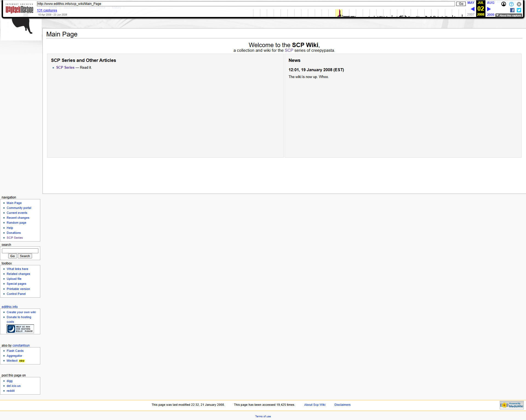Open Control Panel in toolbox
Image resolution: width=526 pixels, height=420 pixels.
coord(16,294)
